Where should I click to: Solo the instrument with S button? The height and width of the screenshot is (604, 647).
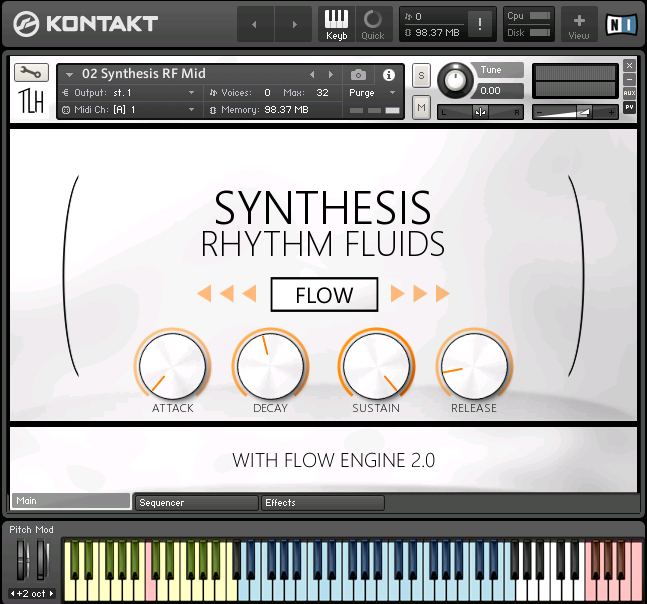coord(421,76)
